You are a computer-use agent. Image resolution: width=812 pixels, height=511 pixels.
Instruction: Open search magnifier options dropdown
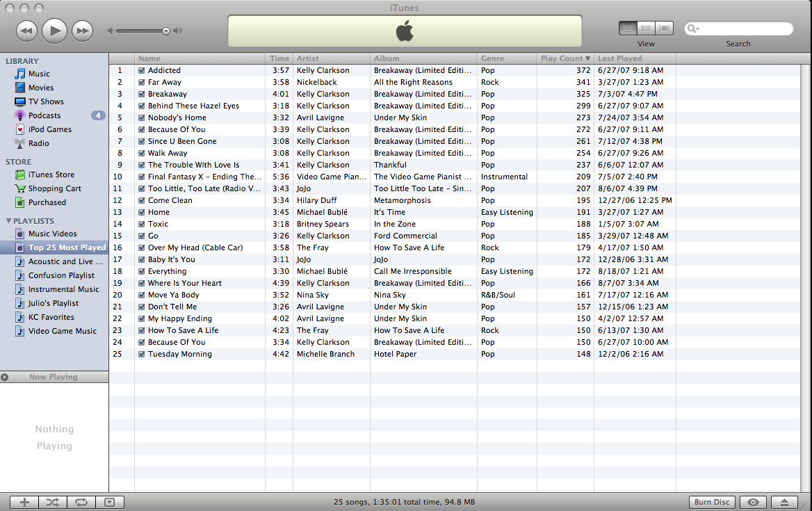[x=693, y=29]
